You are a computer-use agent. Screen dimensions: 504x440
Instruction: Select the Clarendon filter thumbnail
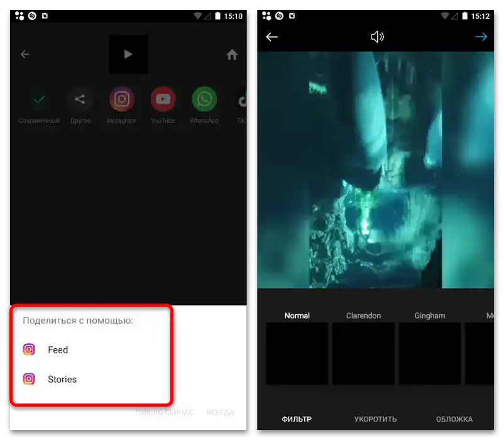pos(363,353)
